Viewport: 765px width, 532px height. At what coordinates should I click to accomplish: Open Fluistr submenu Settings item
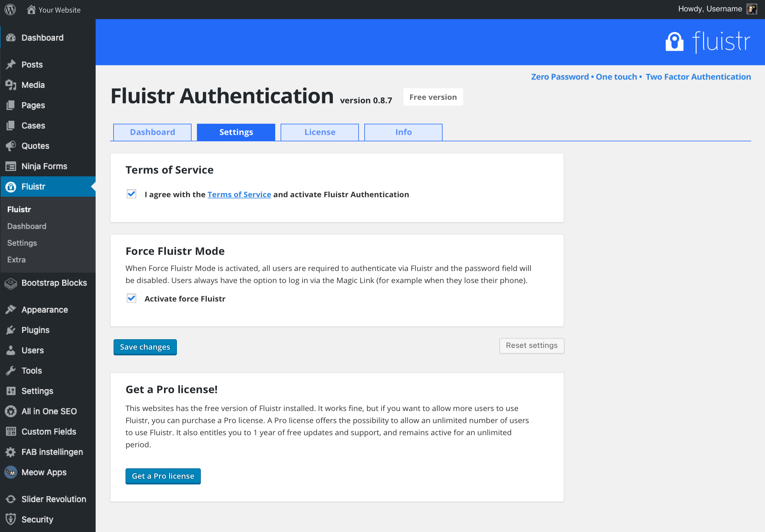[x=22, y=243]
